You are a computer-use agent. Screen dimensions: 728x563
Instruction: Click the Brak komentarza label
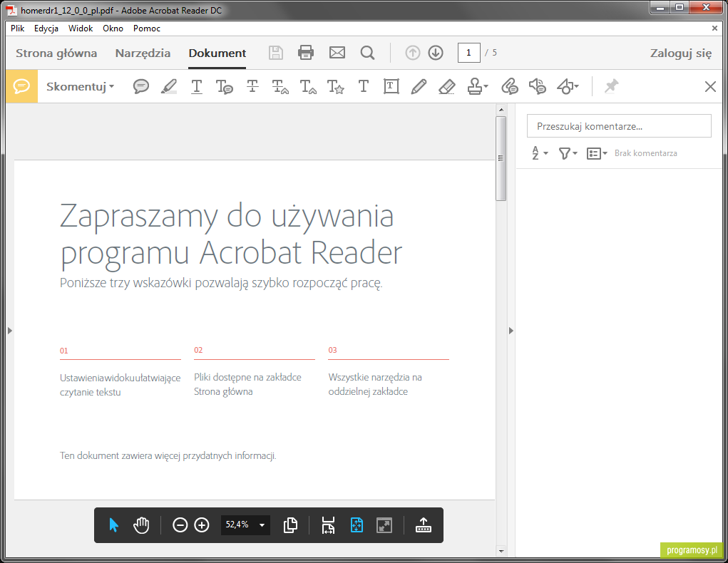645,153
